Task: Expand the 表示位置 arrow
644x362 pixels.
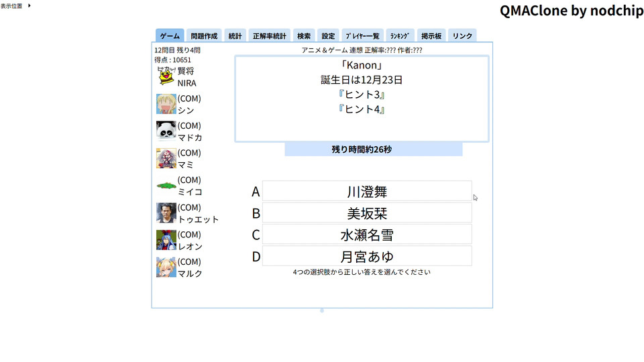Action: click(x=29, y=6)
